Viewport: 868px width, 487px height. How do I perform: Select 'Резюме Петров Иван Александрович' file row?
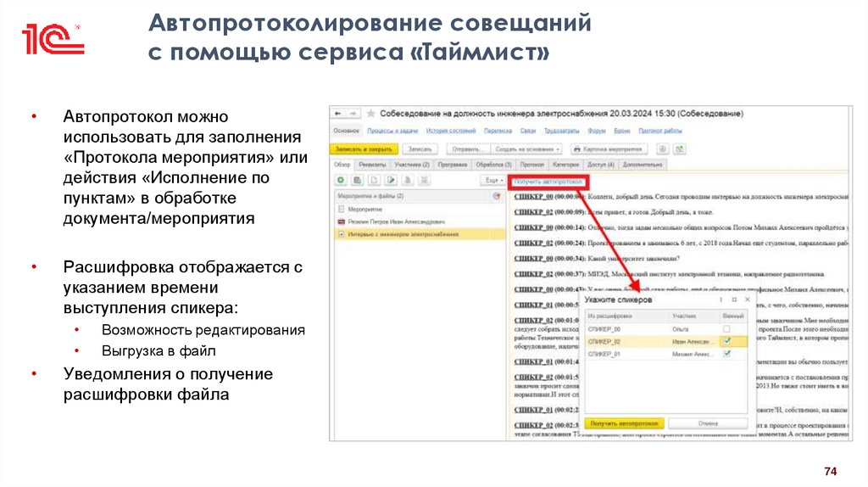coord(420,221)
